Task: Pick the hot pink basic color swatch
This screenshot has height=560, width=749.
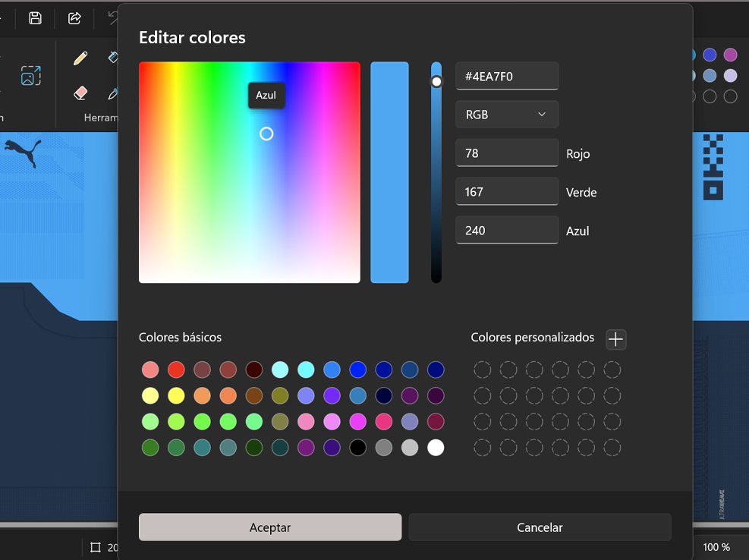Action: tap(383, 421)
